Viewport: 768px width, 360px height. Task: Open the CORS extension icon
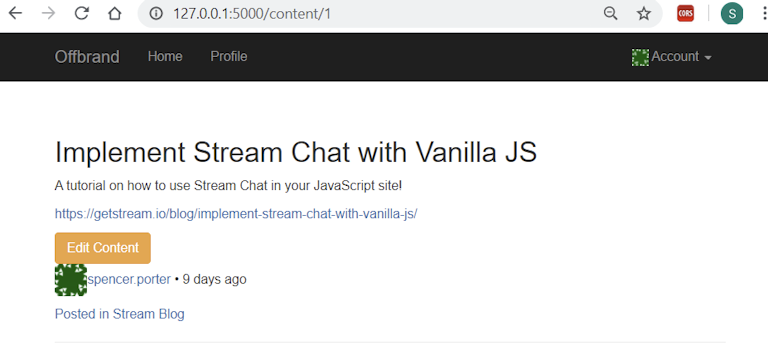coord(685,14)
